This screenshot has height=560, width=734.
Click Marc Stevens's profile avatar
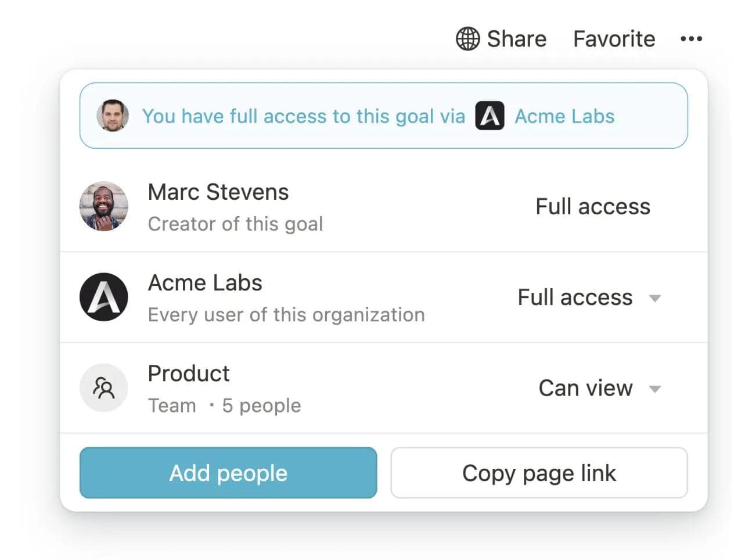click(103, 206)
